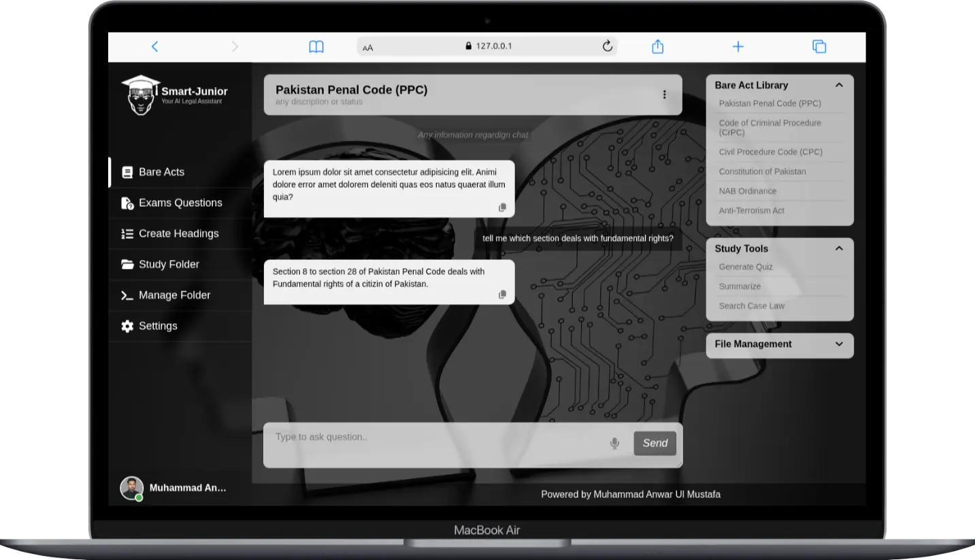The height and width of the screenshot is (560, 975).
Task: Open the Study Folder section
Action: [169, 264]
